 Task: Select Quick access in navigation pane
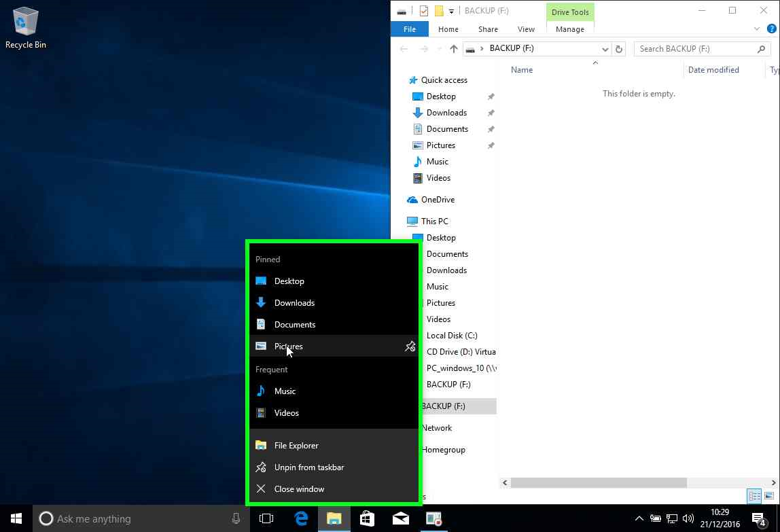(x=444, y=80)
